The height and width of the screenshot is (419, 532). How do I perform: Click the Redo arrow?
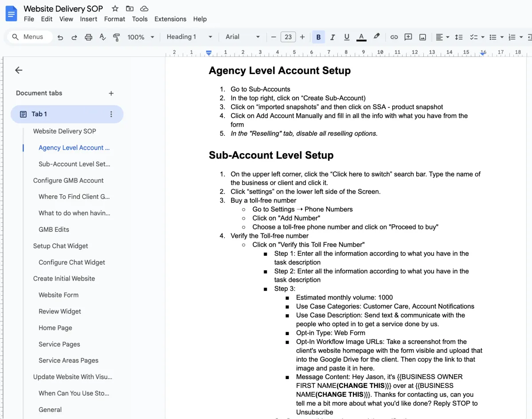(74, 37)
